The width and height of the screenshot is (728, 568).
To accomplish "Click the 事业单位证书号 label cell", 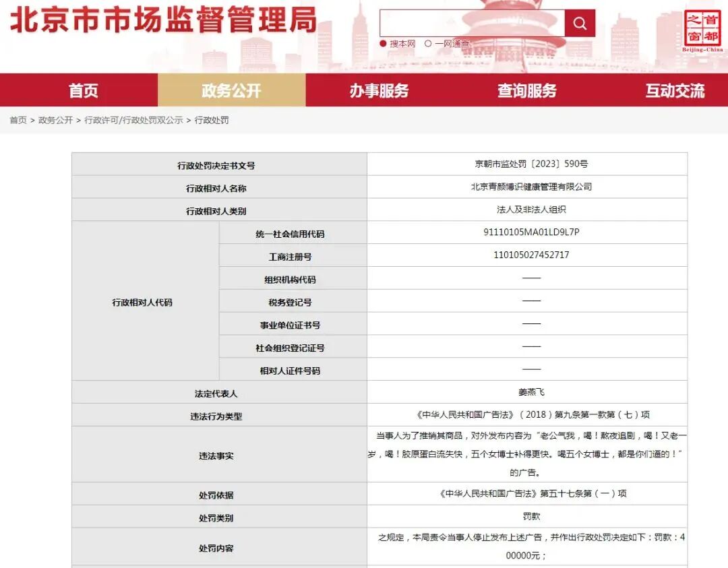I will pyautogui.click(x=293, y=323).
